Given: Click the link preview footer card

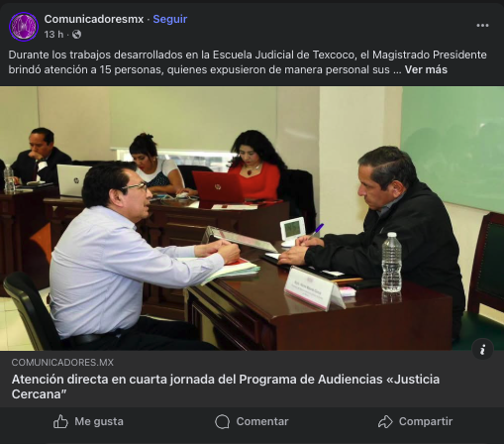Looking at the screenshot, I should 252,379.
